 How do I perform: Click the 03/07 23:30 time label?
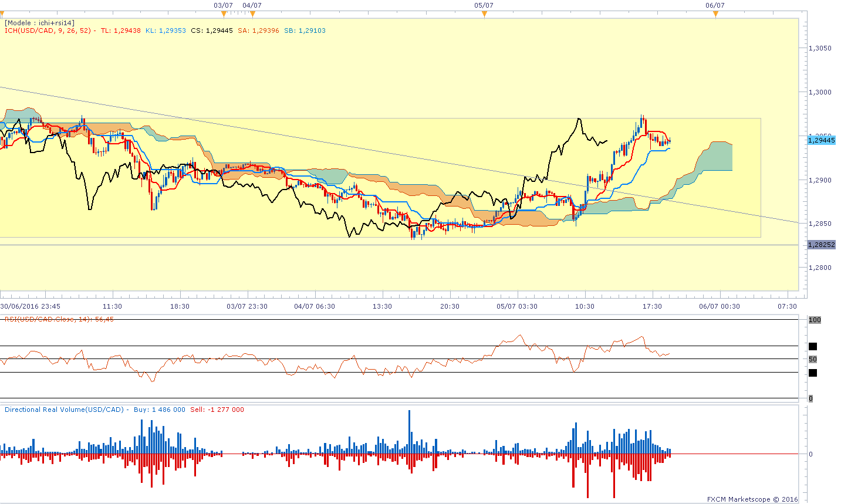tap(247, 306)
